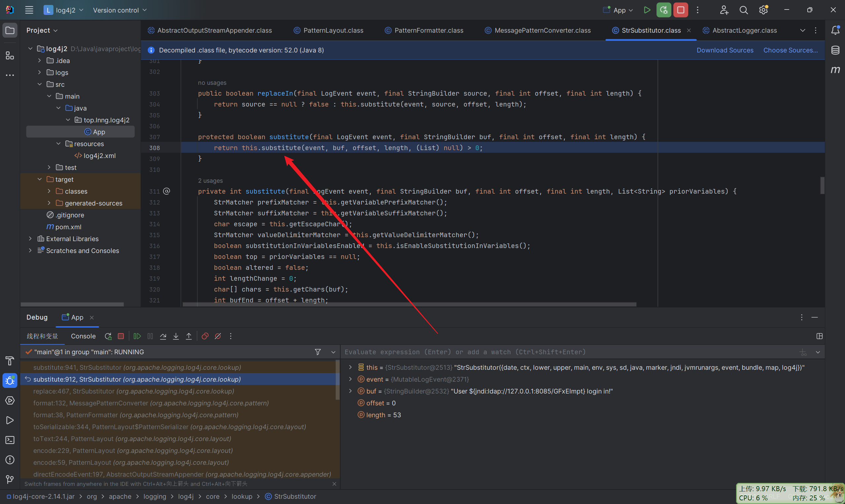Collapse the target folder

tap(39, 179)
